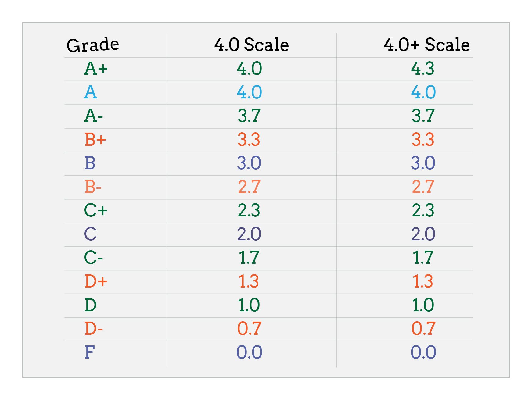Select 0.7 in the 4.0+ Scale column

pos(423,329)
